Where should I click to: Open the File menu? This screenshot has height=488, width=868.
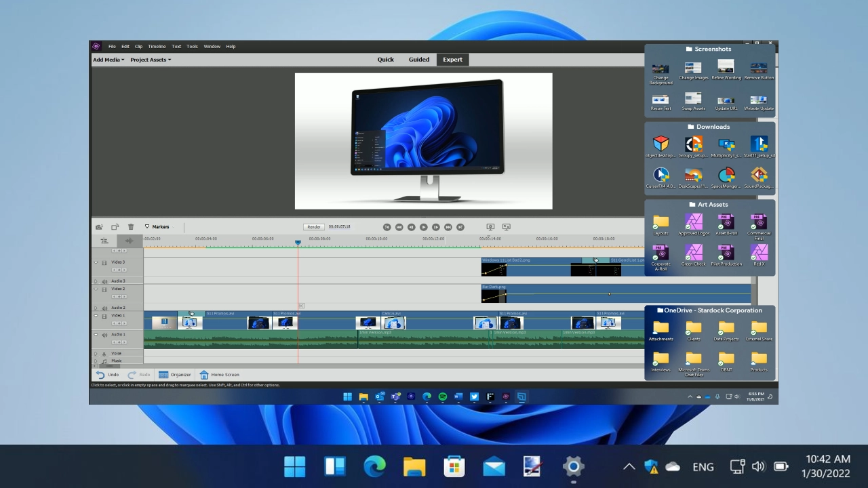click(x=112, y=47)
